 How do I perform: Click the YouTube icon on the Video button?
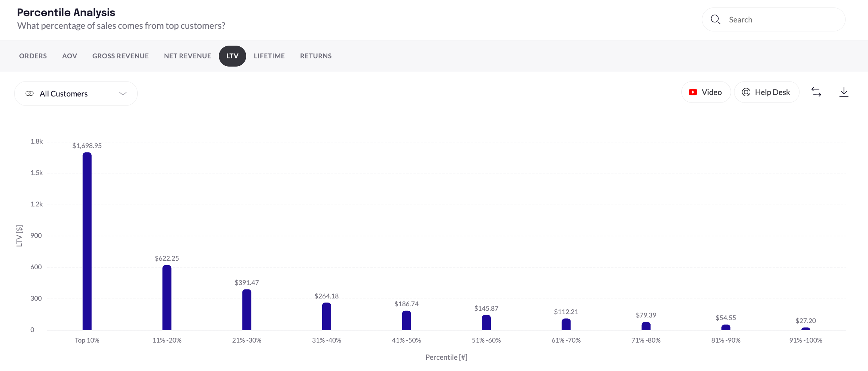point(693,92)
